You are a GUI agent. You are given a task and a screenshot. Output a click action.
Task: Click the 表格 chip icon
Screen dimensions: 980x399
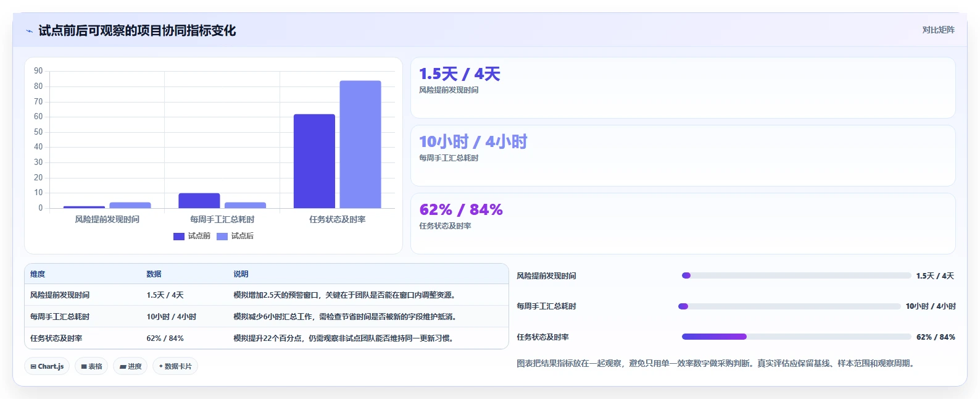pos(84,366)
